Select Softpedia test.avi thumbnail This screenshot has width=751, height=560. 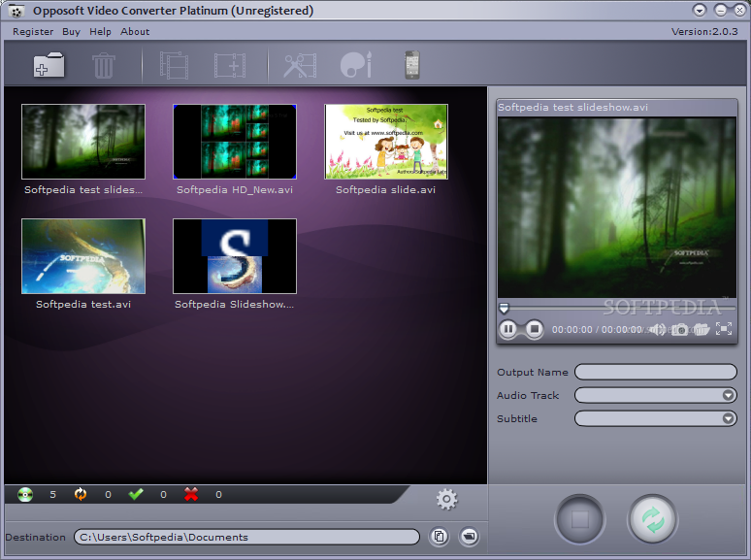tap(83, 256)
